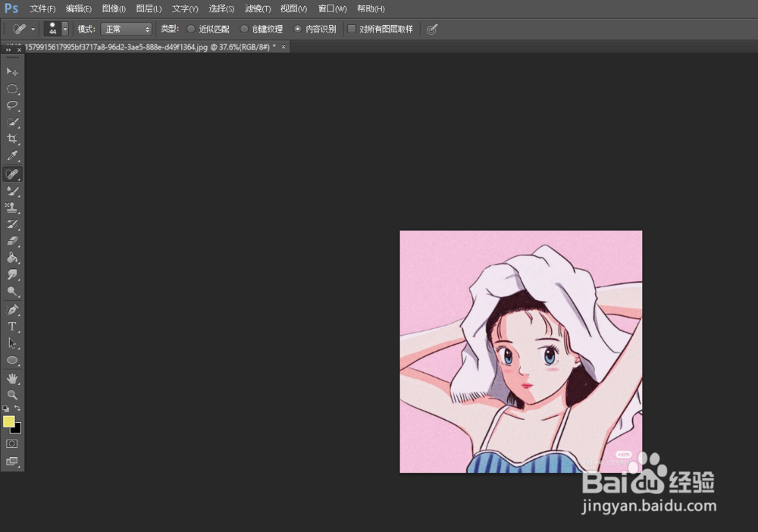Select the Pen tool
This screenshot has width=758, height=532.
click(x=12, y=310)
